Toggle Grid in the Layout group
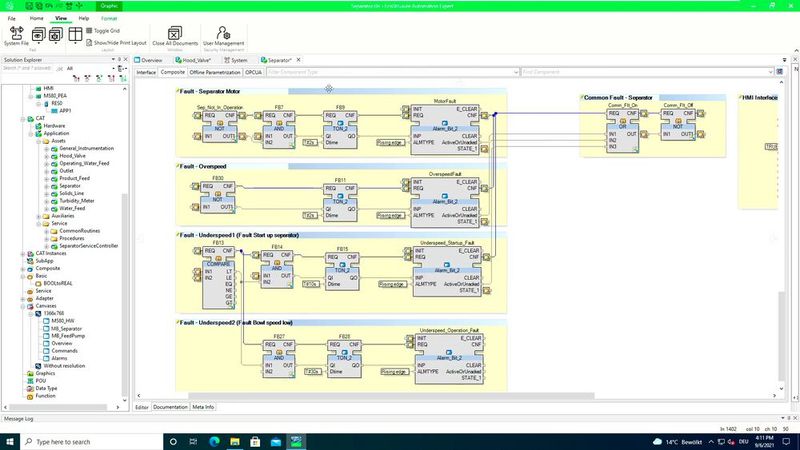Image resolution: width=800 pixels, height=450 pixels. click(106, 31)
